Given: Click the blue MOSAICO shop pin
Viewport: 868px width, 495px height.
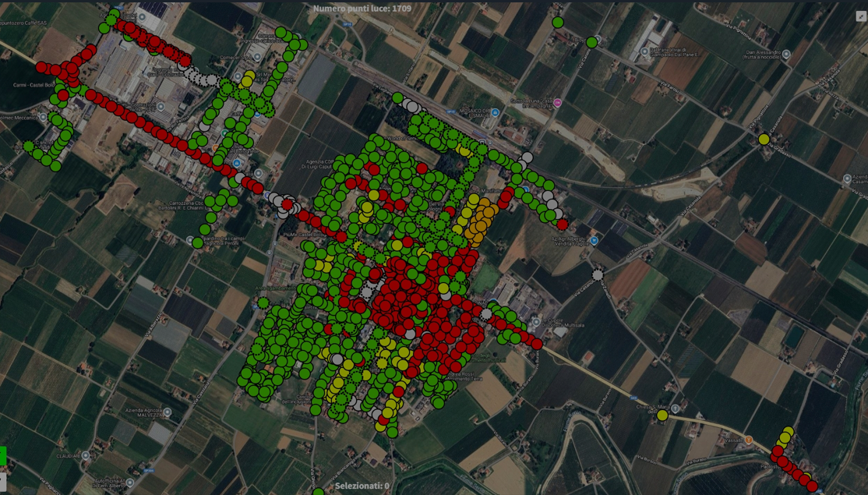Looking at the screenshot, I should [x=495, y=113].
